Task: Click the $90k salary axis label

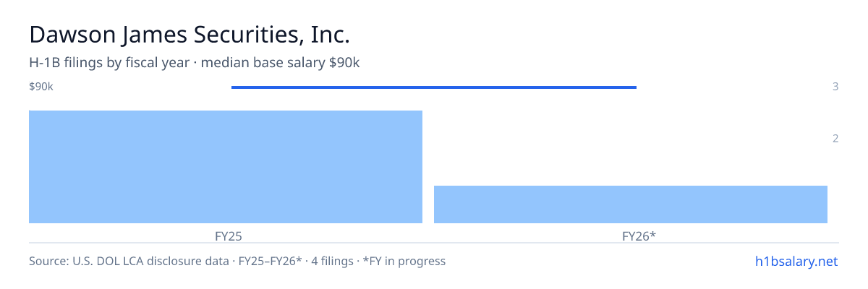Action: [41, 87]
